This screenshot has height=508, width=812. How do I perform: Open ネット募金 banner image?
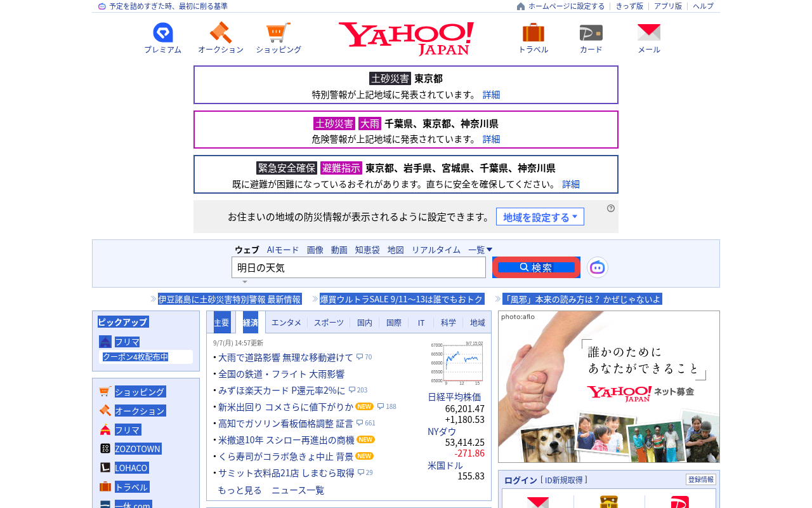(609, 387)
